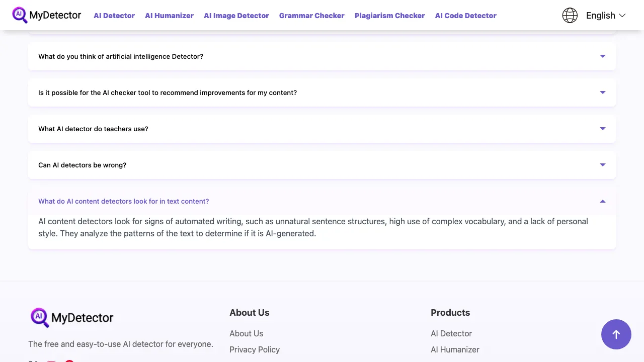Select Grammar Checker in the navigation
The image size is (644, 362).
coord(311,16)
